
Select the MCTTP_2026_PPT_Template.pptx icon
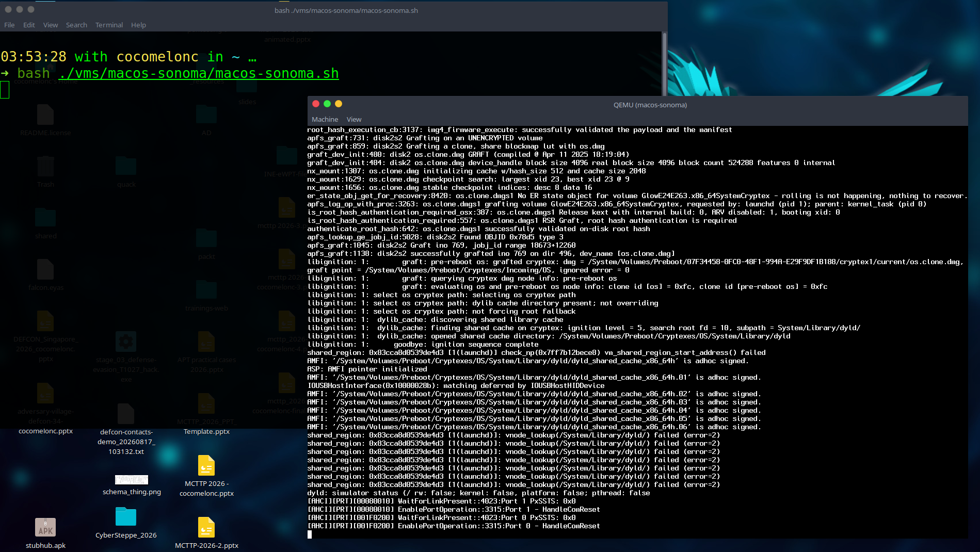(206, 403)
